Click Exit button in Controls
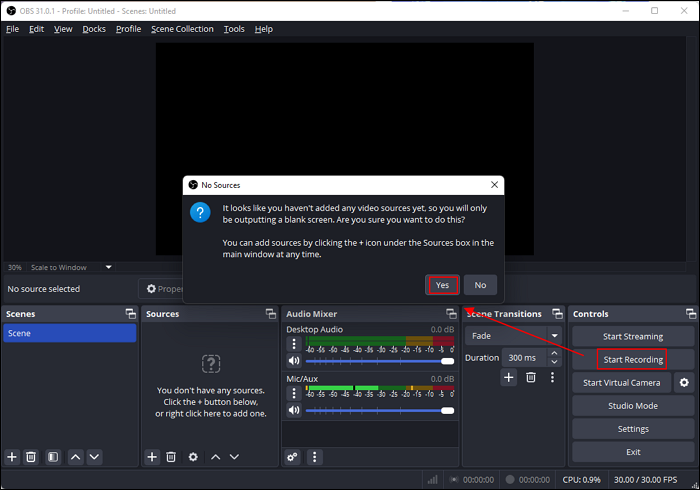 (x=633, y=452)
